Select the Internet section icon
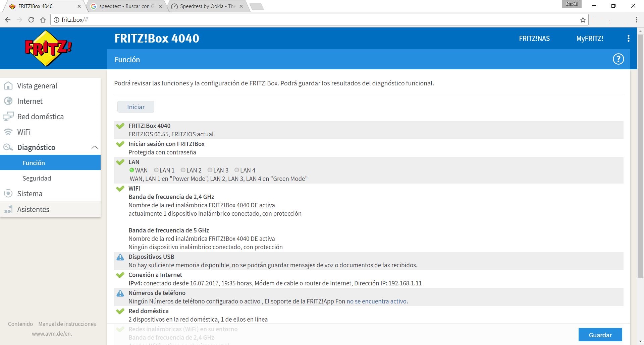Image resolution: width=644 pixels, height=345 pixels. 8,101
